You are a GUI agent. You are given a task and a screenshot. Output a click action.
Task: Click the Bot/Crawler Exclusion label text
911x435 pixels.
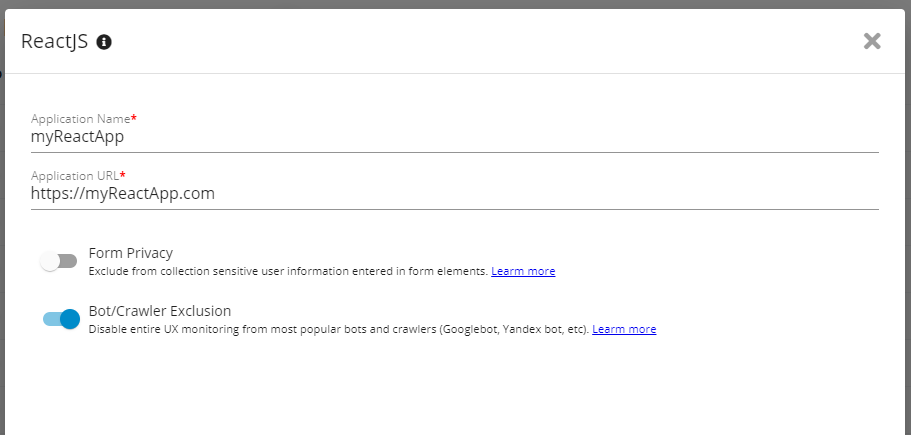160,311
